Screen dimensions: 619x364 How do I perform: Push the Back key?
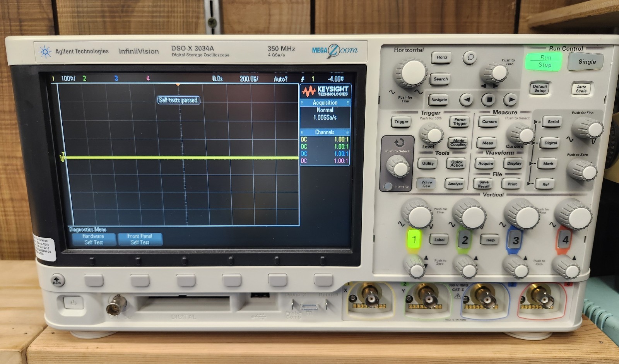(x=57, y=280)
